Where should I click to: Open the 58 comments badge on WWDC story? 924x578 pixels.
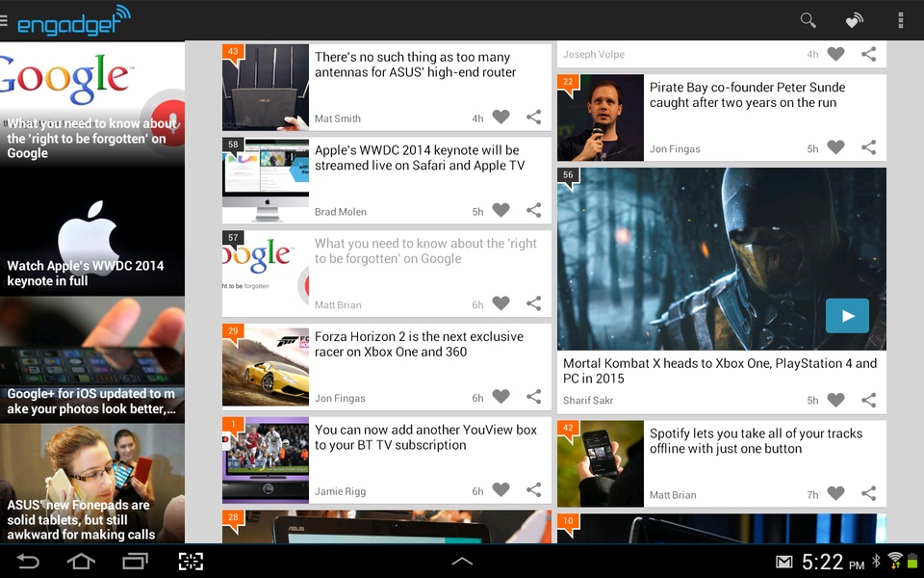233,146
